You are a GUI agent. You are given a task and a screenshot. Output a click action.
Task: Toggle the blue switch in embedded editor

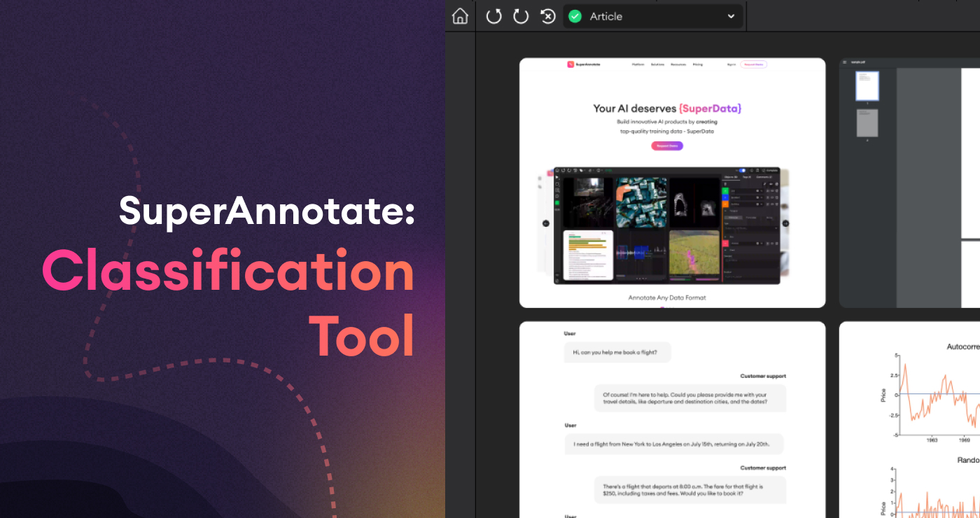click(741, 170)
